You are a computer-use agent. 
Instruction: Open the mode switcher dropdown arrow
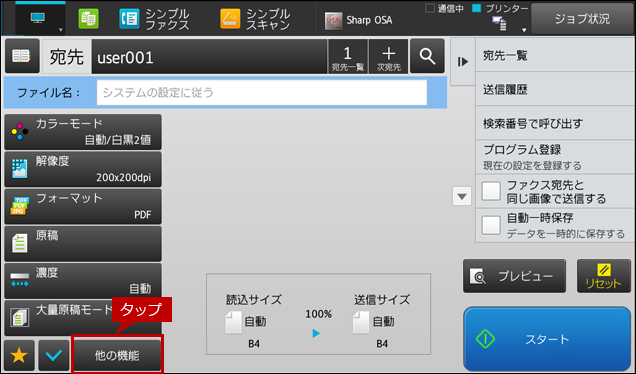60,30
